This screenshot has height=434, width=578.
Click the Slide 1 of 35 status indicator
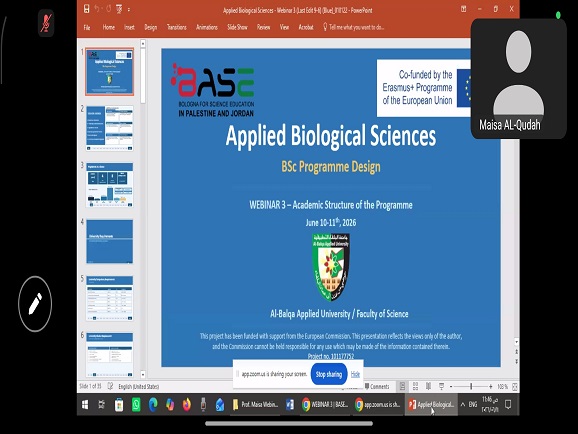(x=90, y=386)
